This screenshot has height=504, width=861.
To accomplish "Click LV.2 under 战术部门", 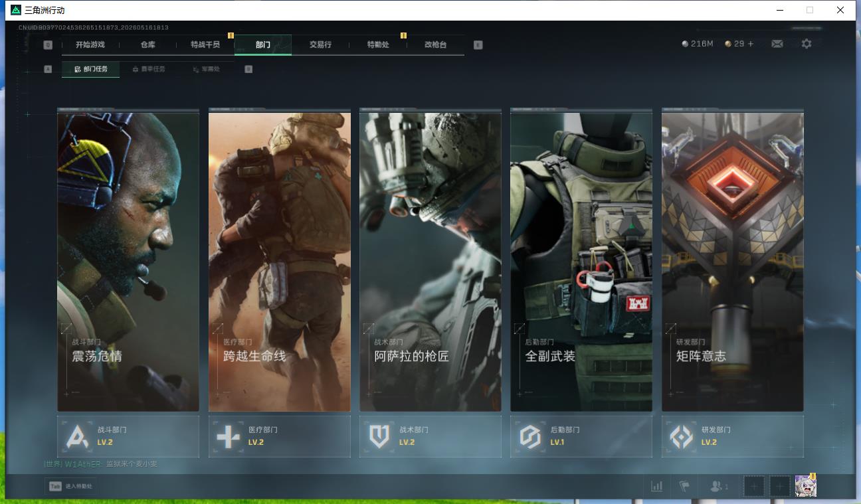I will [407, 442].
